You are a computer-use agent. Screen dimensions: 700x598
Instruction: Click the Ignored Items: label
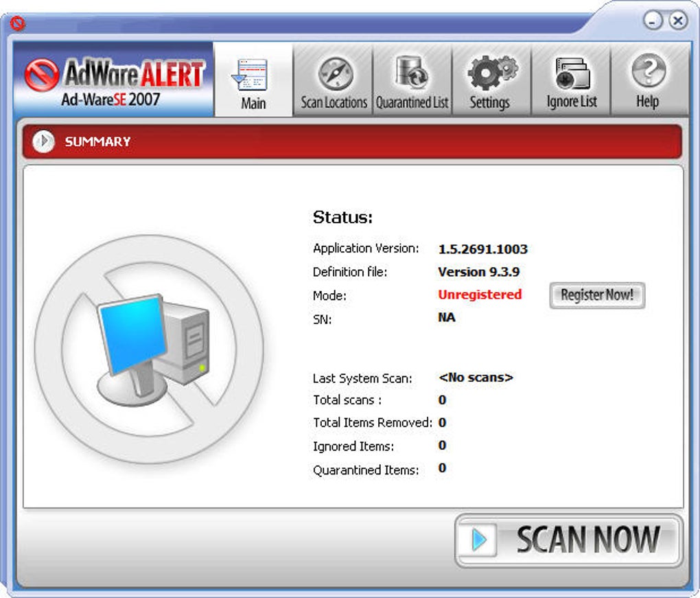pyautogui.click(x=353, y=446)
